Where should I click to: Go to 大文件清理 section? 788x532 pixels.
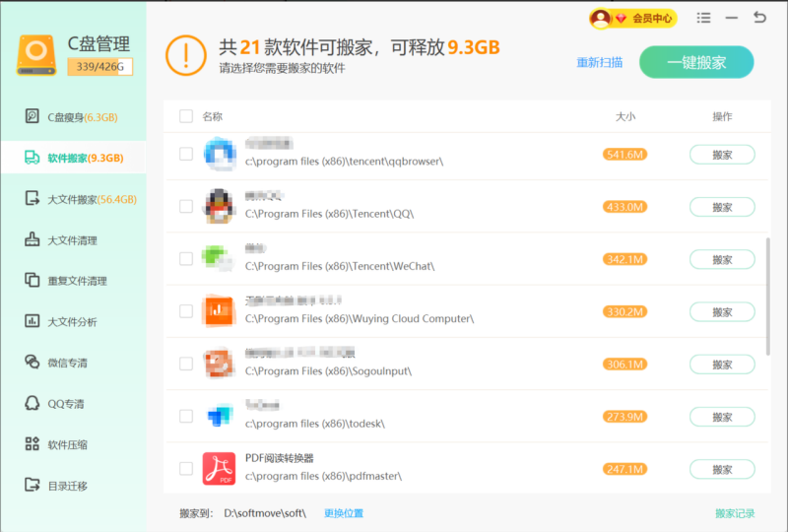tap(73, 239)
